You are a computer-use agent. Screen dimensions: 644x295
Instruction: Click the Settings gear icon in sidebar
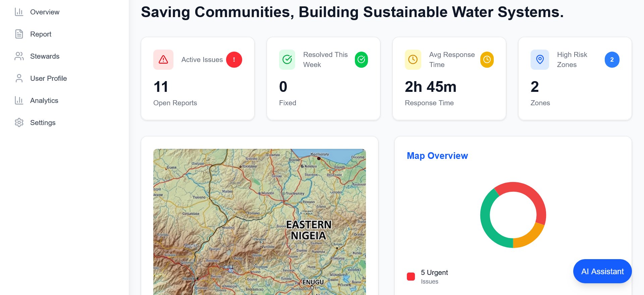(19, 123)
